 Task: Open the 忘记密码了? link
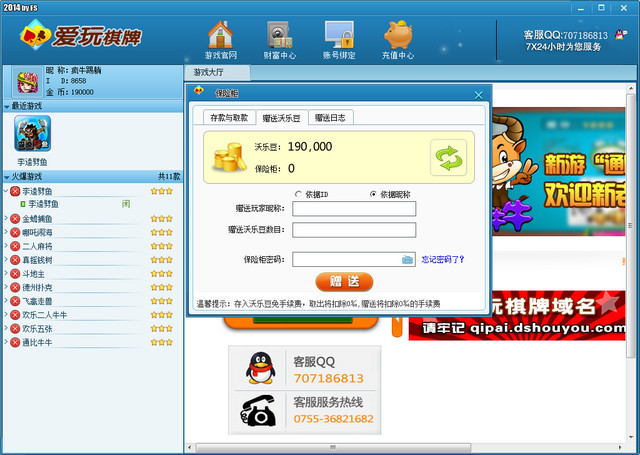tap(442, 260)
